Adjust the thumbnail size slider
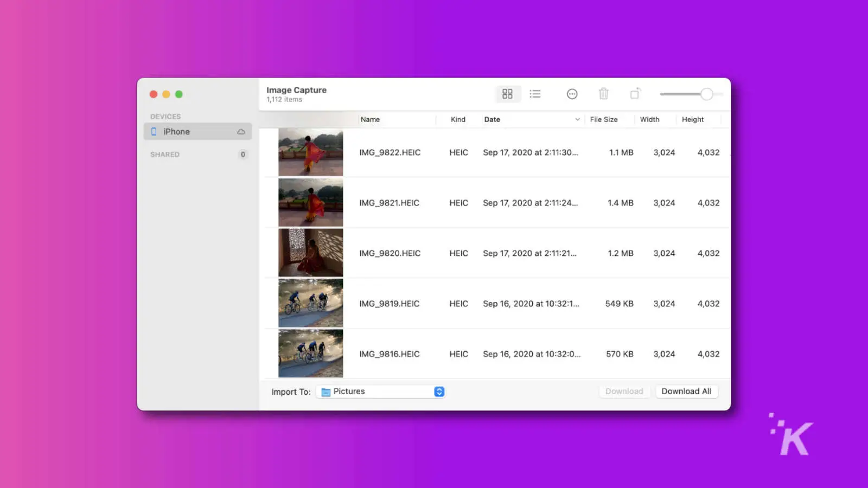Image resolution: width=868 pixels, height=488 pixels. click(707, 94)
